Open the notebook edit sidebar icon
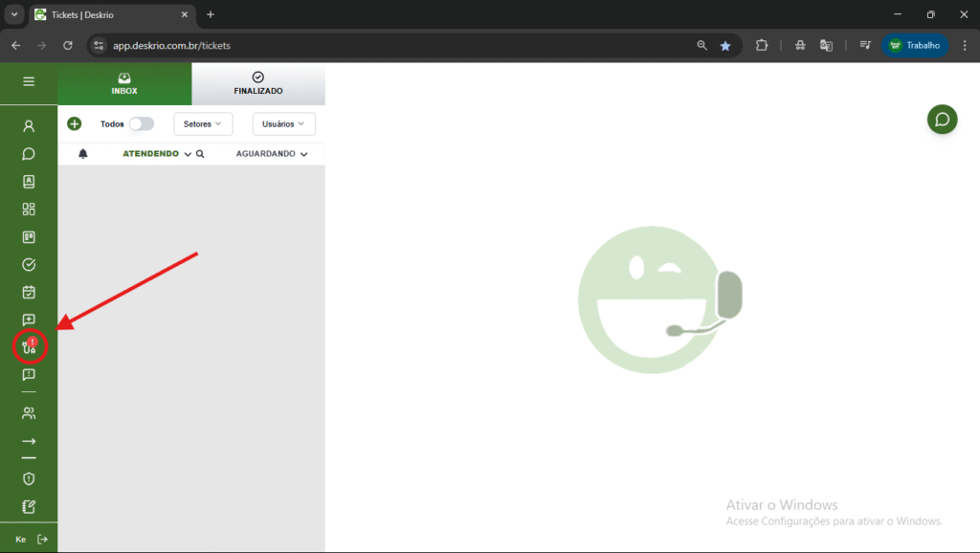The width and height of the screenshot is (980, 553). tap(29, 506)
